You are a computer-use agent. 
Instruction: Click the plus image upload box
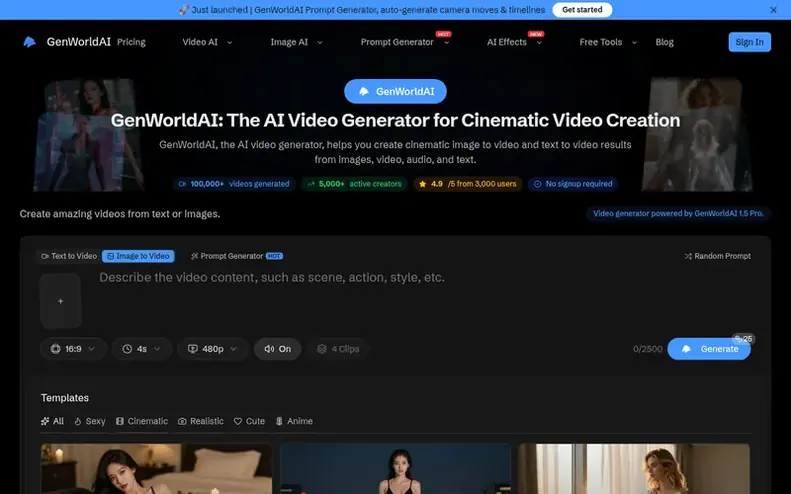click(61, 301)
